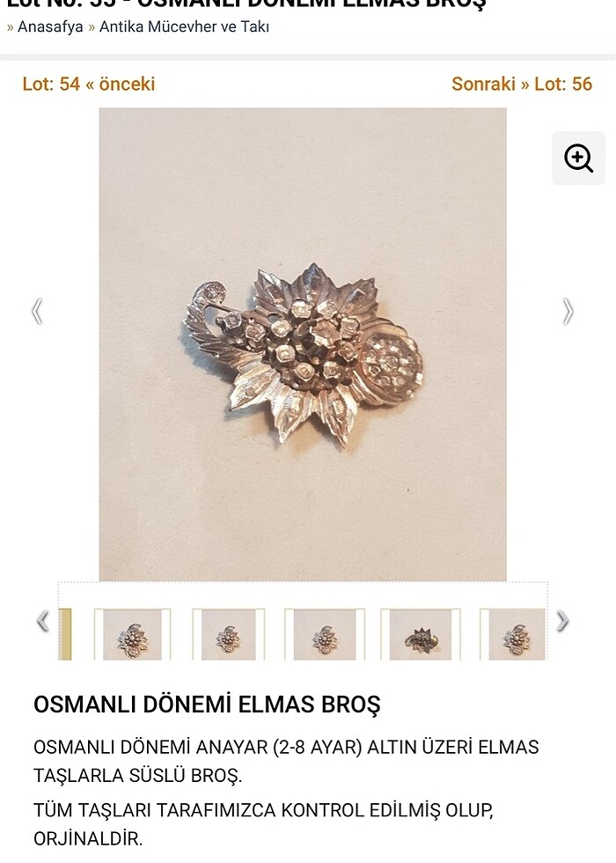Select the second brooch thumbnail
This screenshot has width=616, height=863.
(x=228, y=634)
